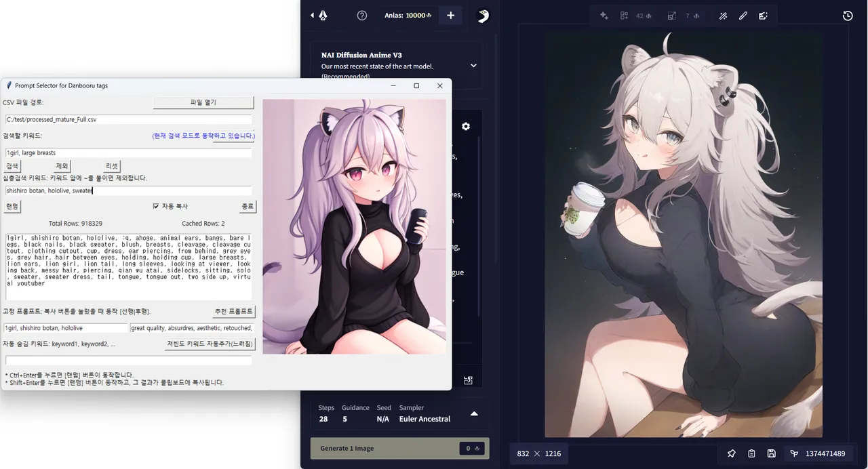The height and width of the screenshot is (469, 868).
Task: Collapse the NAI Diffusion Anime V3 description
Action: tap(473, 65)
